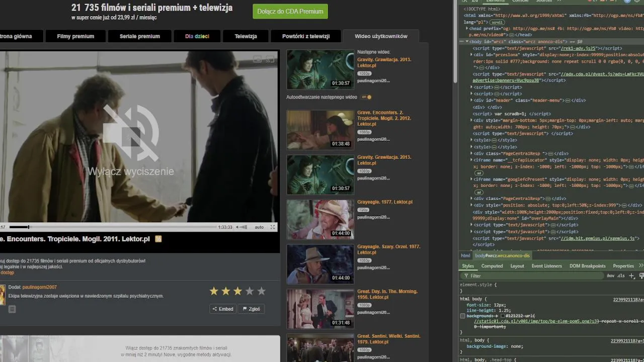Image resolution: width=644 pixels, height=362 pixels.
Task: Expand the div id header node
Action: tap(471, 101)
